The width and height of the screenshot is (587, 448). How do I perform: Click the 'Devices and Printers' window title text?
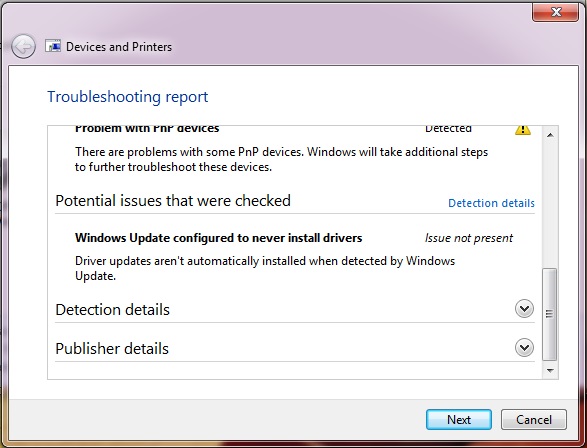pos(119,47)
